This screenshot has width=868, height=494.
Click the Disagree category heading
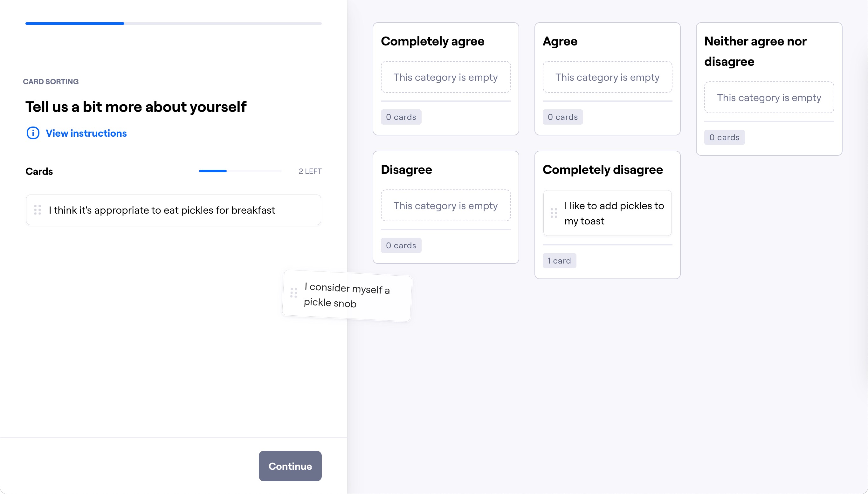coord(407,169)
